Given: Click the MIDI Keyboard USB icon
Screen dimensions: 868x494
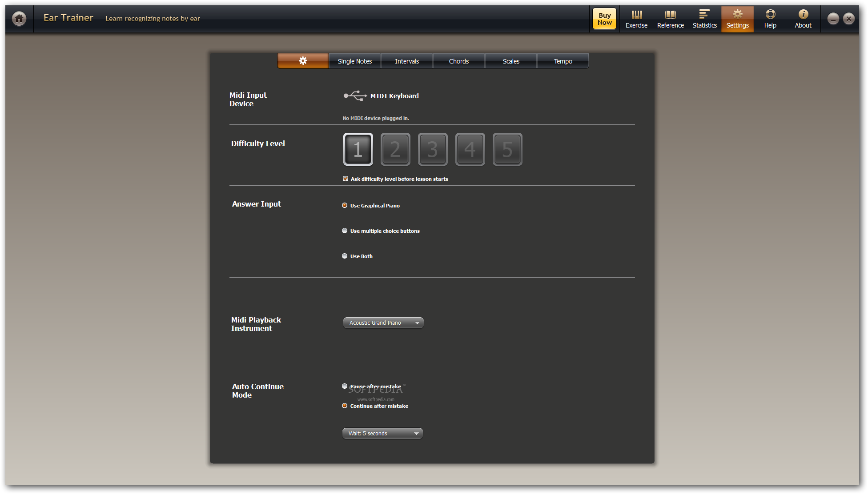Looking at the screenshot, I should point(355,96).
